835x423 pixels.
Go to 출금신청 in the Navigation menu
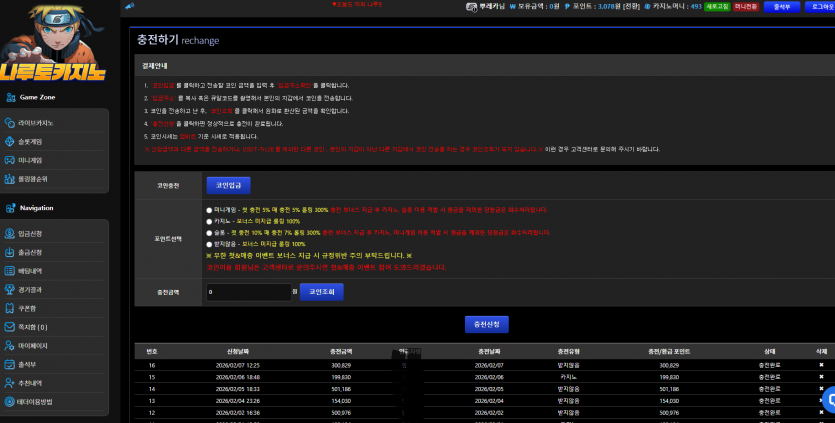[30, 253]
